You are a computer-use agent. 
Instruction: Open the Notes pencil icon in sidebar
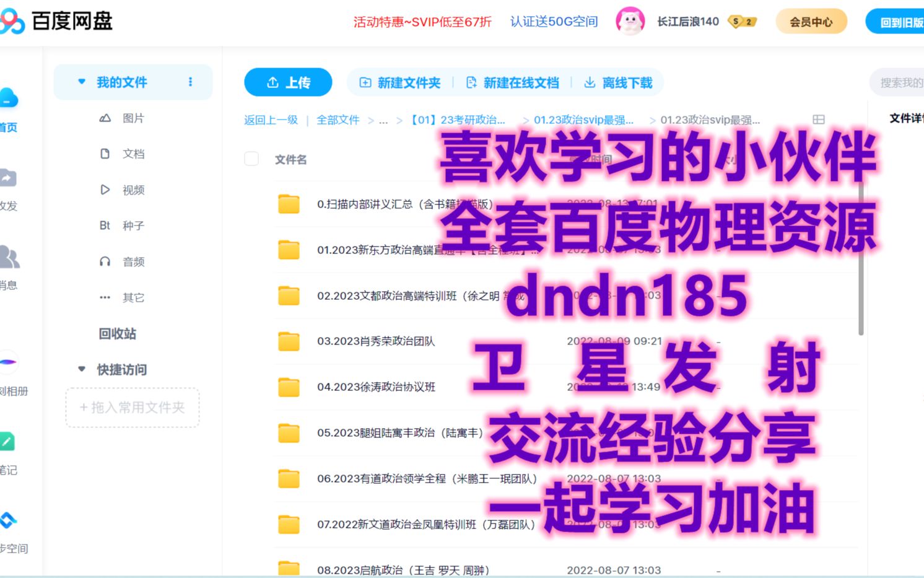pos(7,442)
